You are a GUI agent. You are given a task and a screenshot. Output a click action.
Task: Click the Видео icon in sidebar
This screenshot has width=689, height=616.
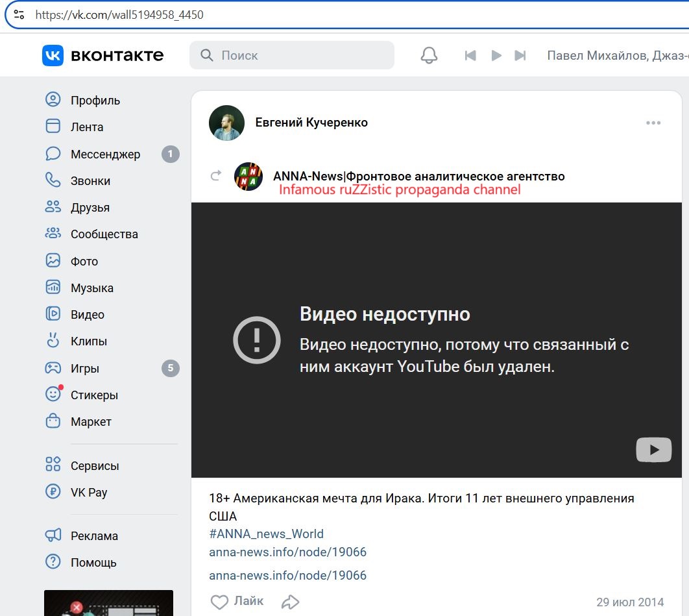coord(53,314)
